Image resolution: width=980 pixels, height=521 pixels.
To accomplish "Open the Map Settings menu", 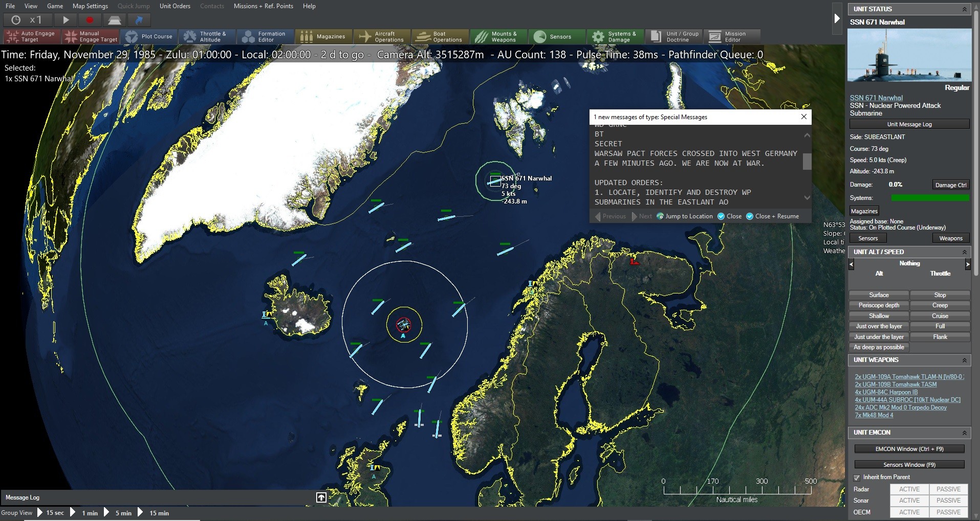I will point(90,6).
